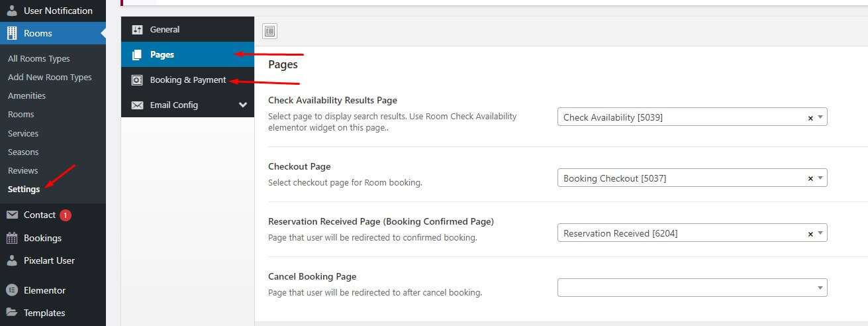Go to Amenities in Rooms submenu

point(26,95)
